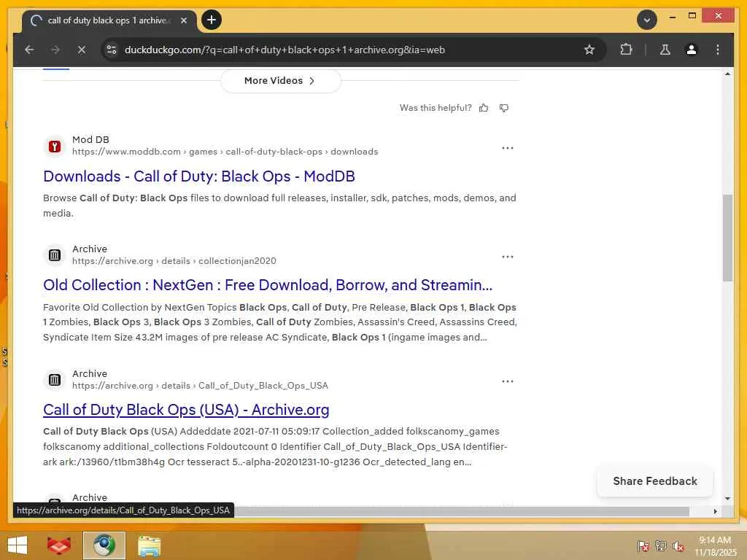Open the browser extensions puzzle icon
This screenshot has height=560, width=747.
point(626,50)
